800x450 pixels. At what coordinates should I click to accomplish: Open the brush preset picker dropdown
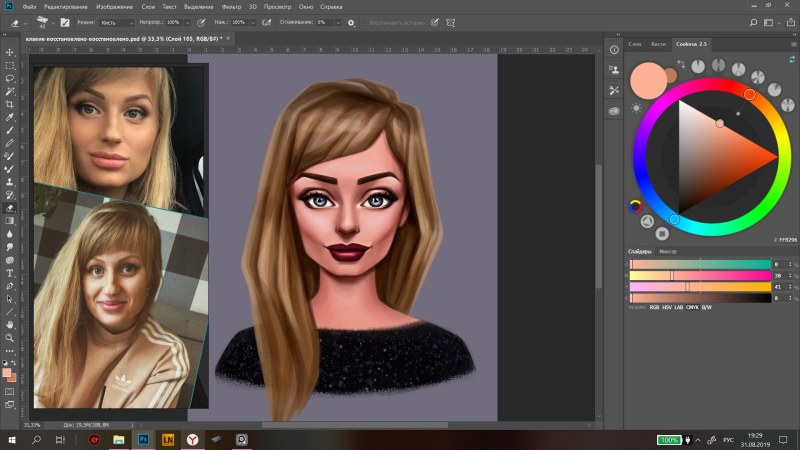(46, 22)
